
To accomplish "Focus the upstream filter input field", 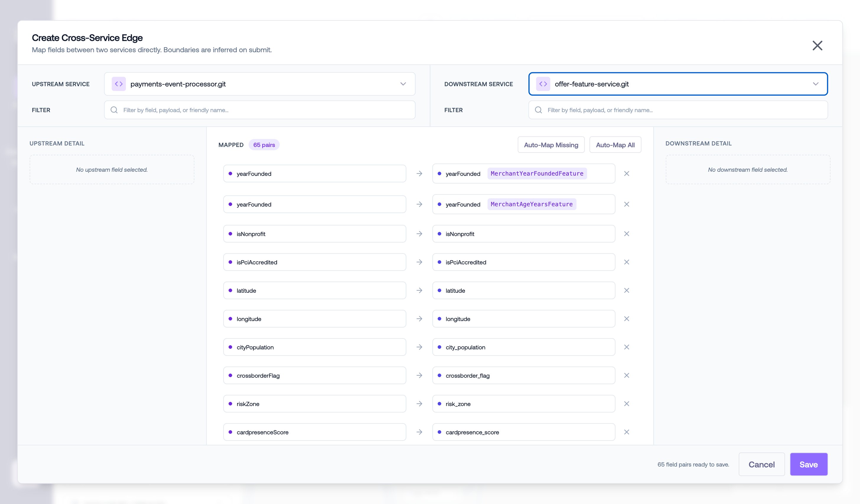I will point(260,110).
